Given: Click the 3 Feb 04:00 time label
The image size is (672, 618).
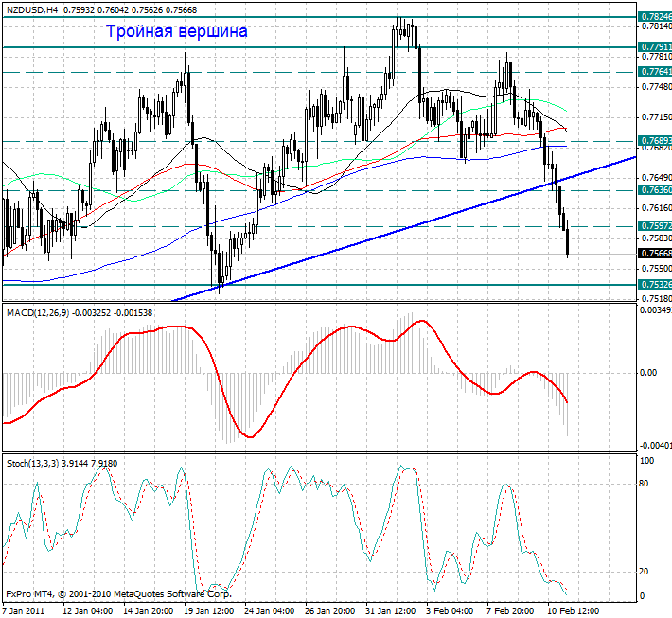Looking at the screenshot, I should pos(450,610).
